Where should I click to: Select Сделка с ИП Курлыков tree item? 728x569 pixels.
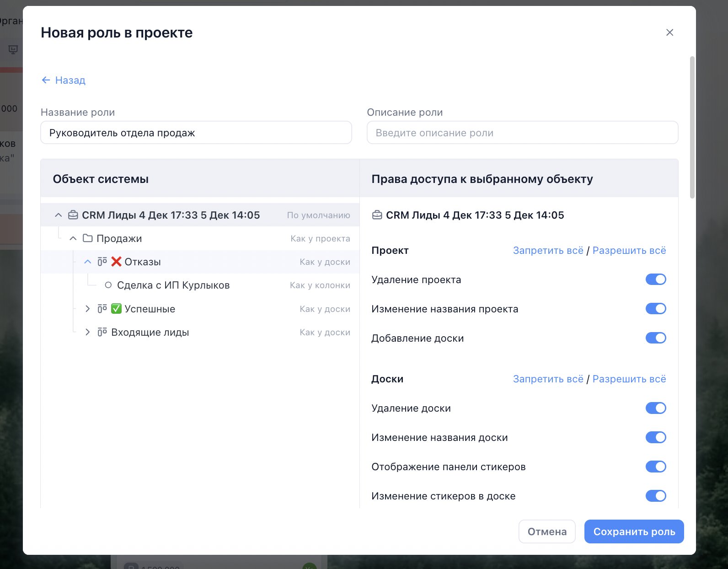pos(173,285)
